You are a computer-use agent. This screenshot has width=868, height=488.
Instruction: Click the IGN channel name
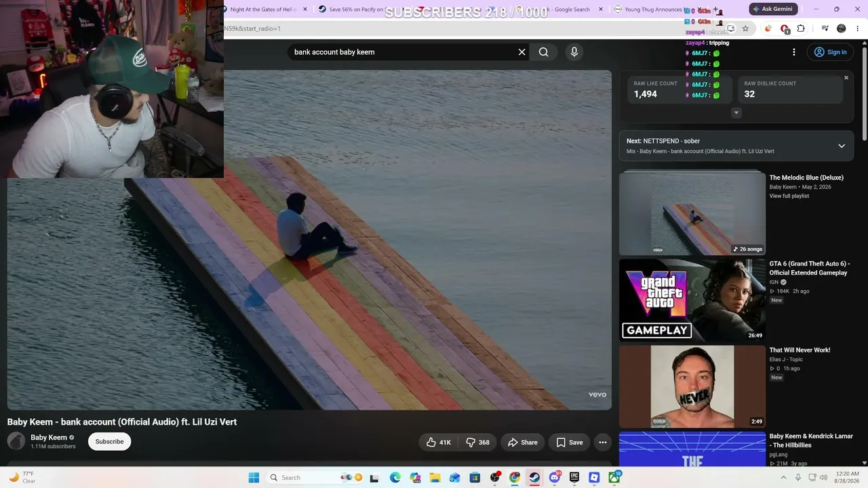(x=774, y=282)
